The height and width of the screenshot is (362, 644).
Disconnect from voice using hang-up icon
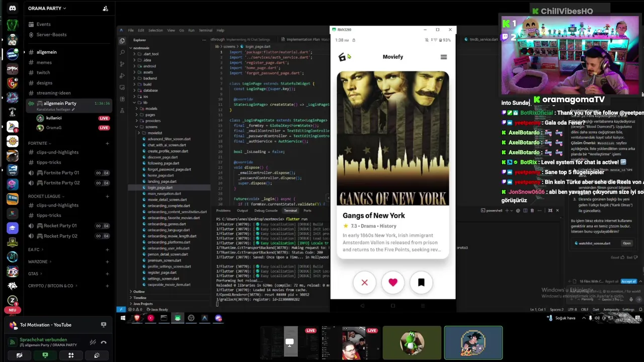click(x=104, y=342)
